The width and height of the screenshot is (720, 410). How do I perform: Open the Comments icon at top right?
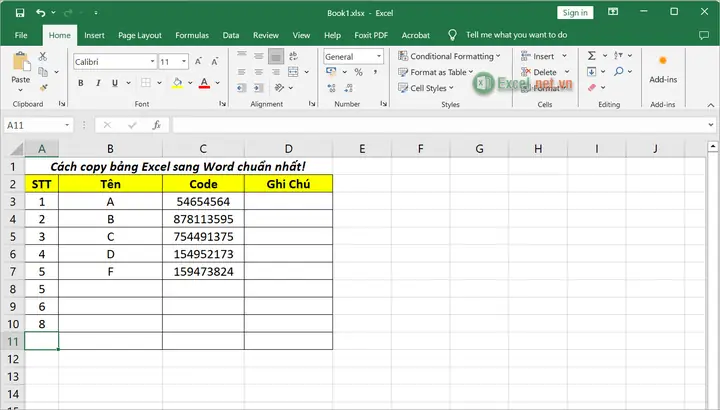coord(704,35)
